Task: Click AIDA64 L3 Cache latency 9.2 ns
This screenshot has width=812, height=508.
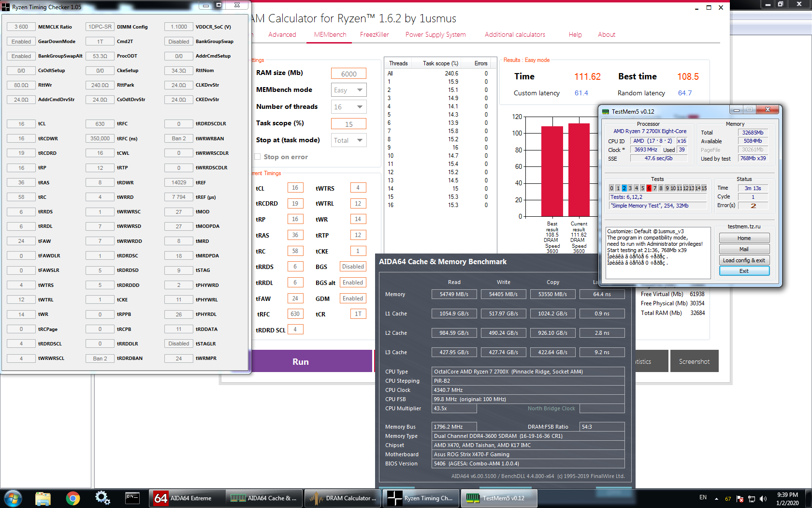Action: click(602, 352)
